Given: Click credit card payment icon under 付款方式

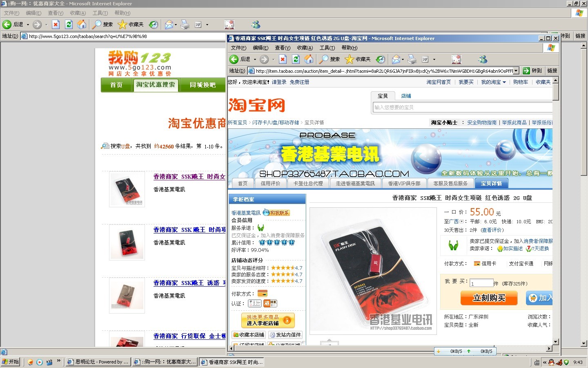Looking at the screenshot, I should tap(262, 294).
